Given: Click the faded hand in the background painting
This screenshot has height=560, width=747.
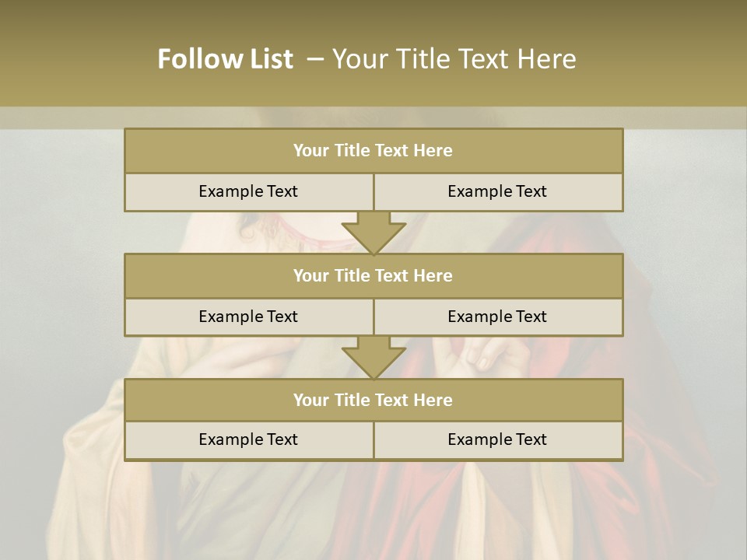Looking at the screenshot, I should [x=482, y=354].
